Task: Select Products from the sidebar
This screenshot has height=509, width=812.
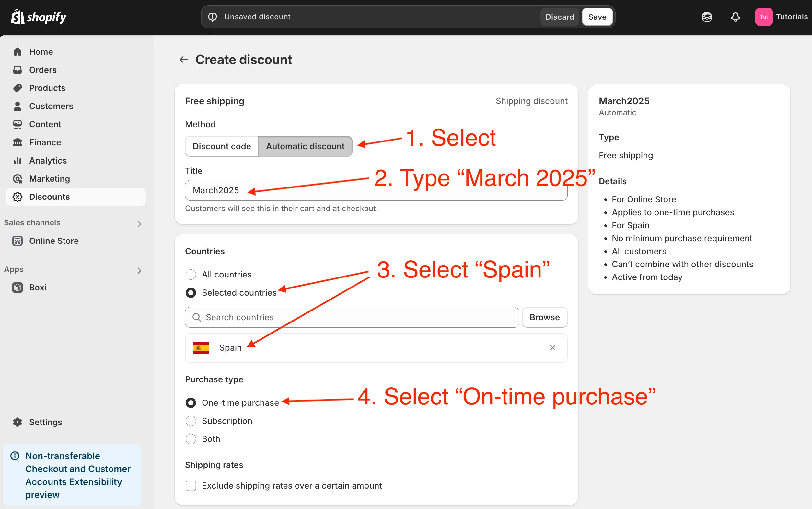Action: [x=47, y=88]
